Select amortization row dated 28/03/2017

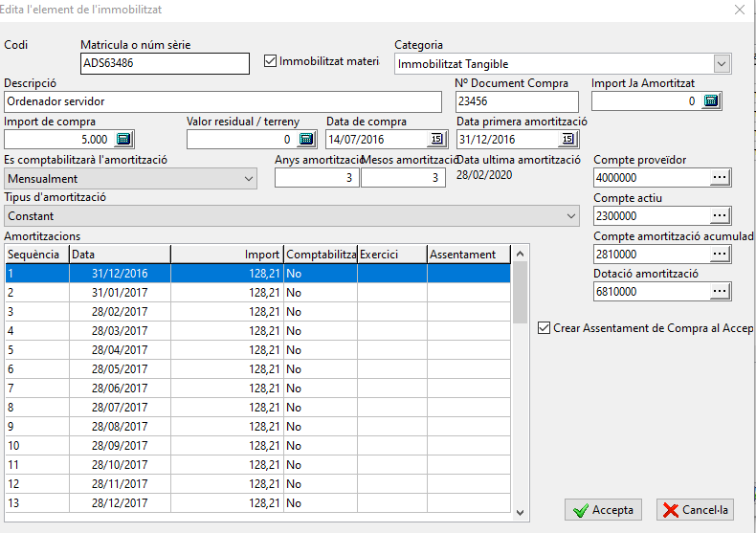[x=258, y=331]
